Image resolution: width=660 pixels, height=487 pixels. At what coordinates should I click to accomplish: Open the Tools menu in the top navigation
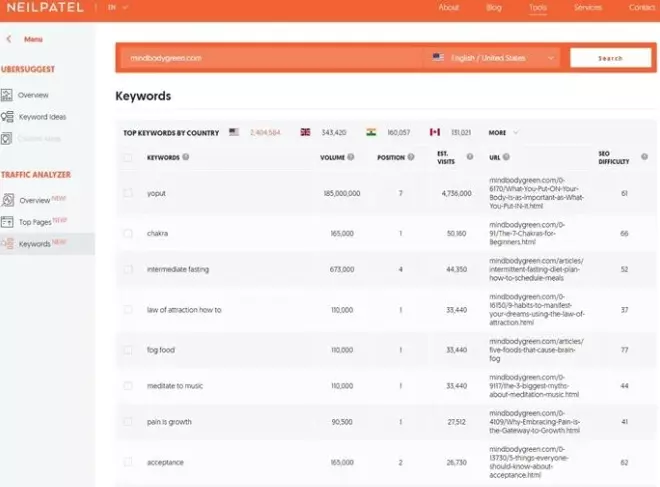click(538, 7)
